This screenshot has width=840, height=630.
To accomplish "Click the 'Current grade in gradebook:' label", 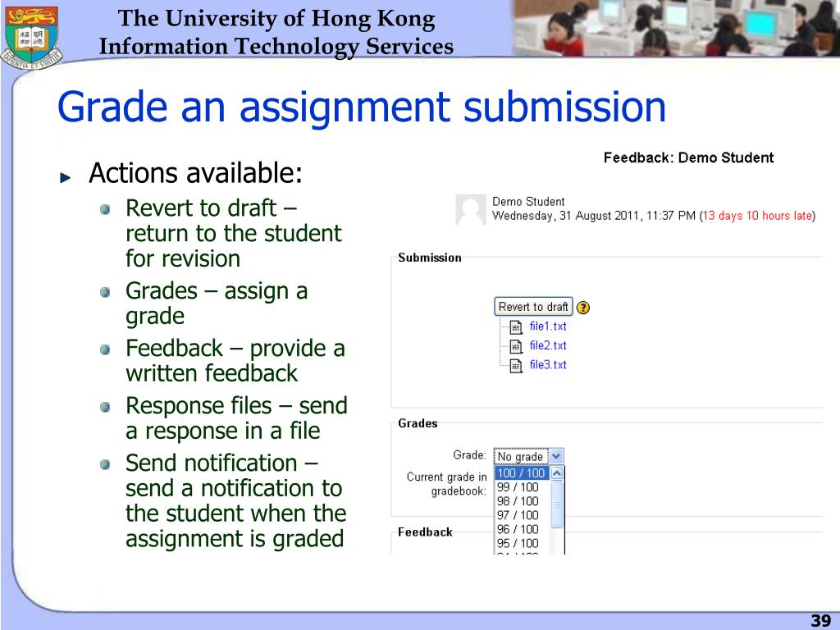I will [447, 484].
